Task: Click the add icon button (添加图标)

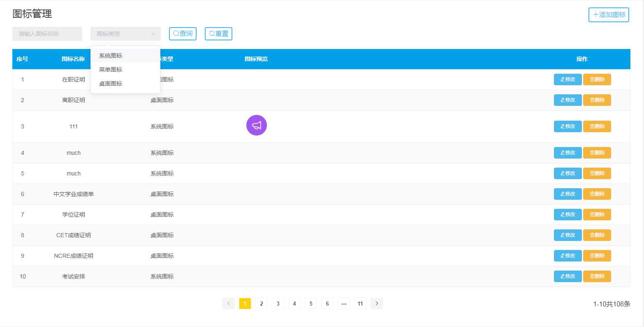Action: click(x=609, y=15)
